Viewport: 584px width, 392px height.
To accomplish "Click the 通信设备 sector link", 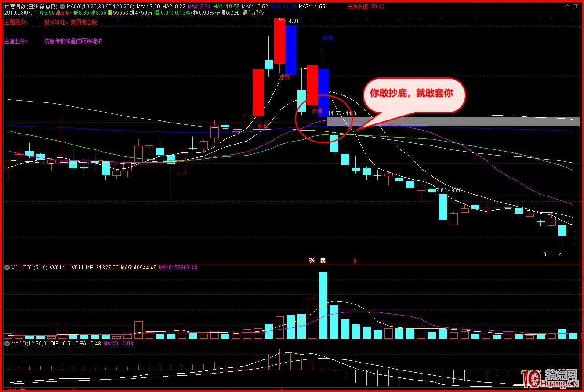I will point(253,13).
